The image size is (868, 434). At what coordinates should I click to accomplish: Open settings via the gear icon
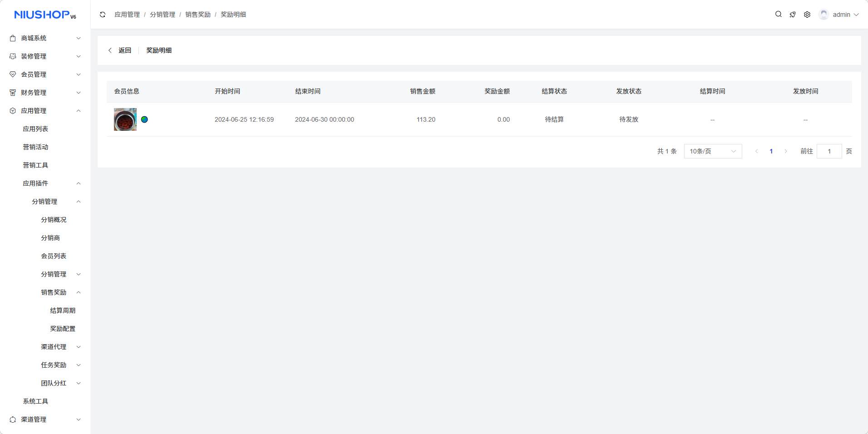pos(807,15)
